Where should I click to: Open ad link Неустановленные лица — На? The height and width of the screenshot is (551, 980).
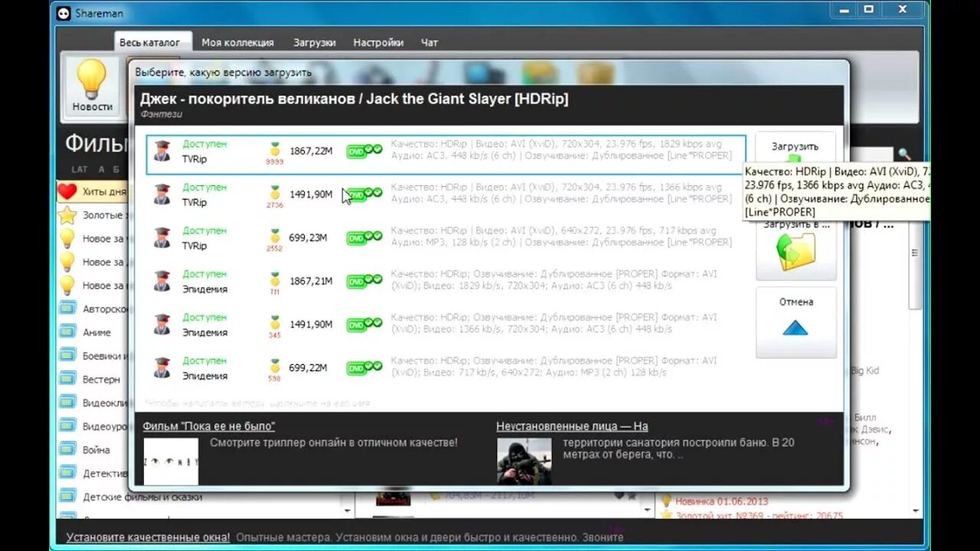(572, 426)
